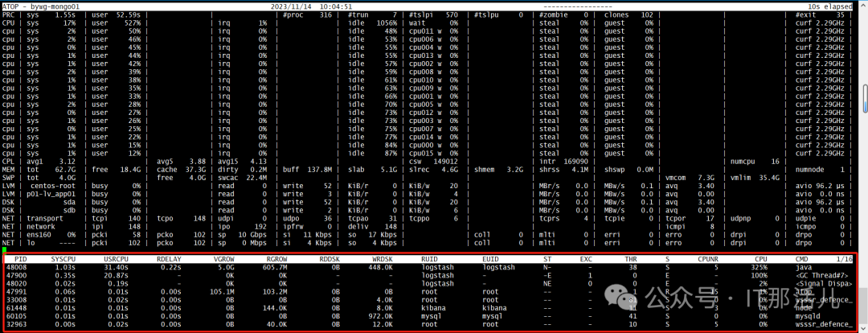This screenshot has height=333, width=868.
Task: Click the #proc 316 value
Action: 307,15
